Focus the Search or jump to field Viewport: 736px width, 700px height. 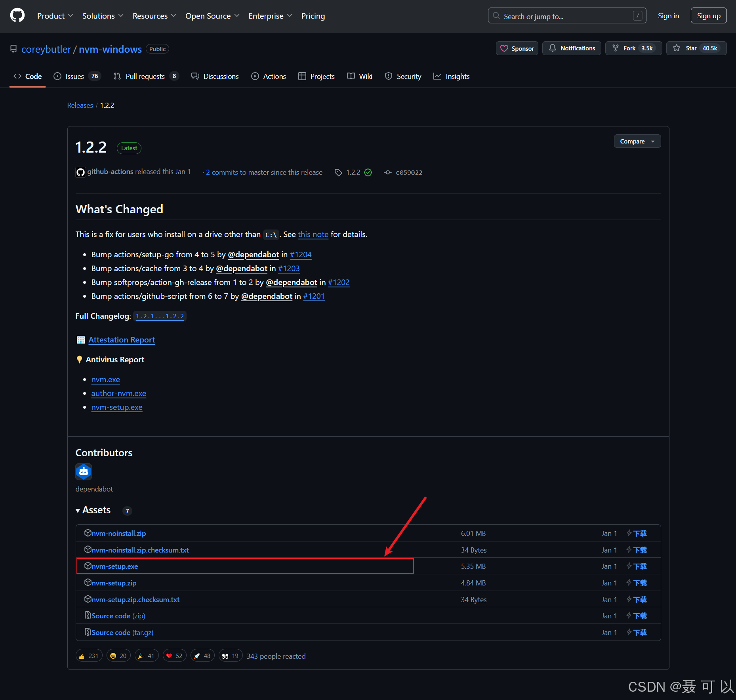[567, 16]
